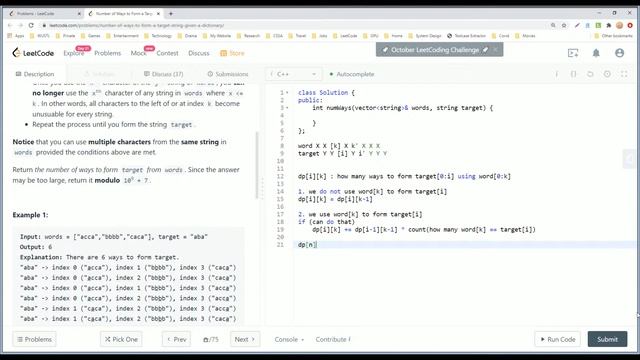Go to the Next problem

coord(245,339)
